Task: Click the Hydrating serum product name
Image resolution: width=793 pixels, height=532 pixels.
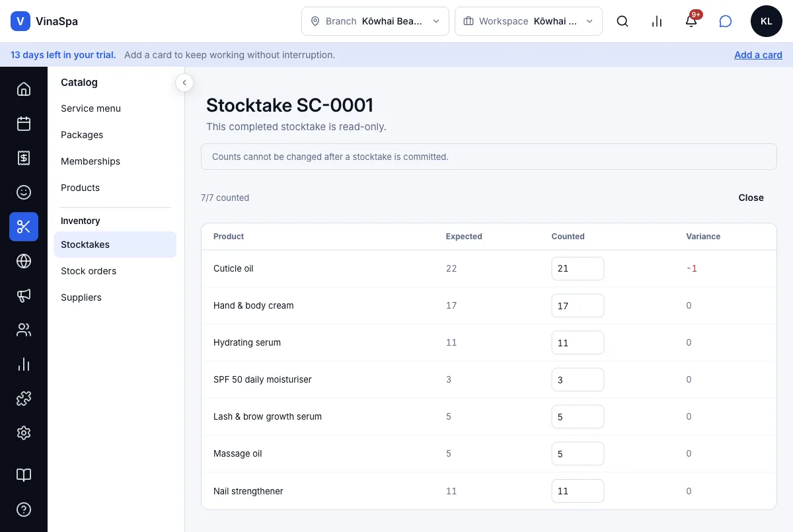Action: 247,342
